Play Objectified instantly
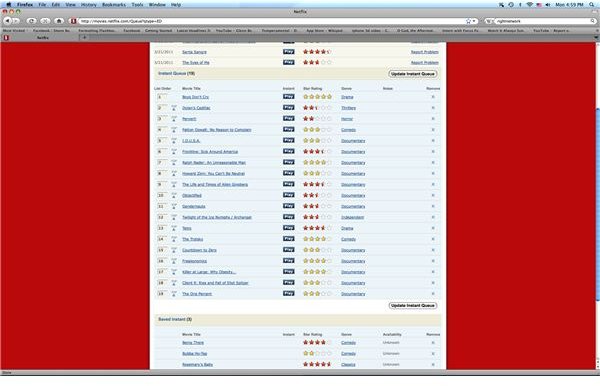The image size is (600, 386). point(289,195)
